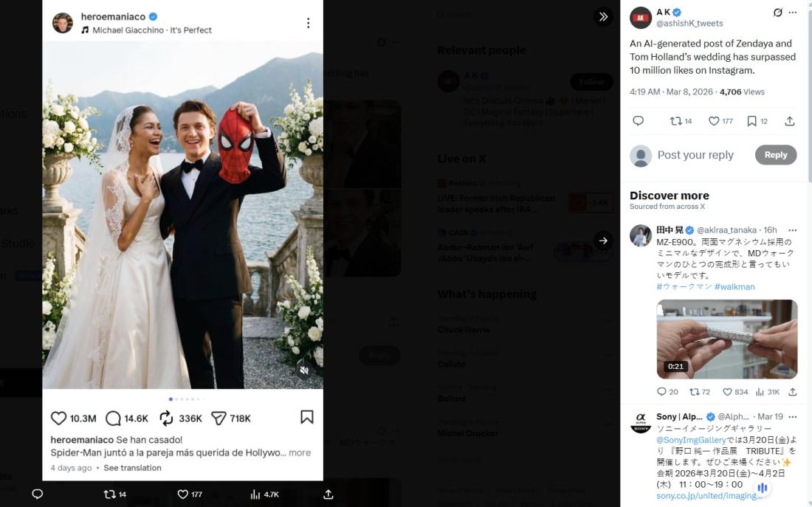Screen dimensions: 812x507
Task: Reply to A K's tweet via comment icon
Action: tap(639, 121)
